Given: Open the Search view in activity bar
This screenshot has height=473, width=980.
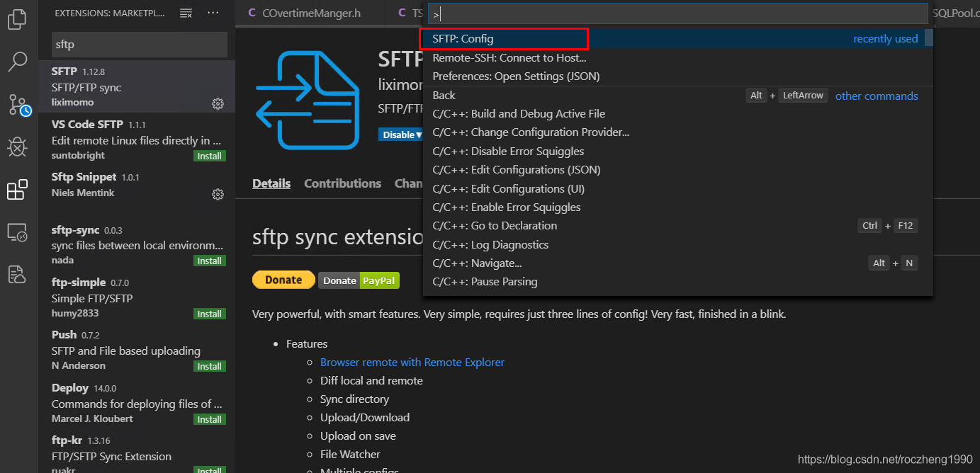Looking at the screenshot, I should 17,62.
